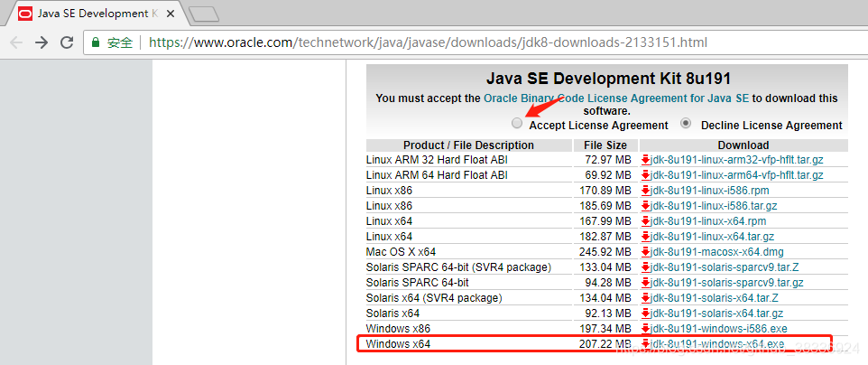Click the download arrow icon for solaris-sparcv9.tar.gz
Viewport: 868px width, 365px height.
645,283
